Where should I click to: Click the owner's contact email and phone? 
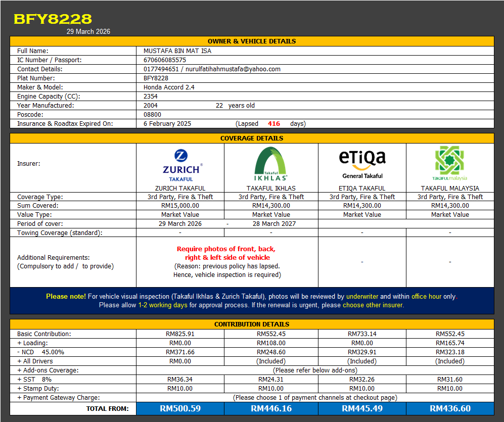pos(212,69)
